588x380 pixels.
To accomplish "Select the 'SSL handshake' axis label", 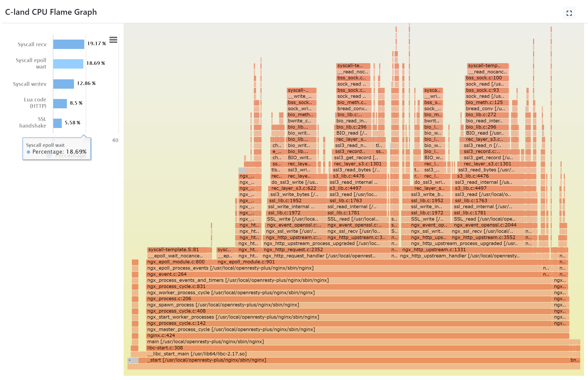I will pyautogui.click(x=33, y=122).
